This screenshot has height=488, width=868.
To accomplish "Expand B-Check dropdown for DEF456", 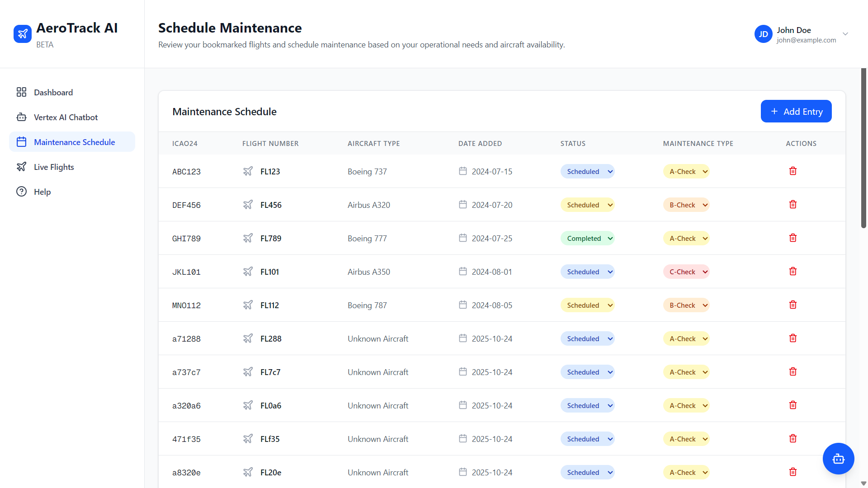I will pyautogui.click(x=686, y=205).
